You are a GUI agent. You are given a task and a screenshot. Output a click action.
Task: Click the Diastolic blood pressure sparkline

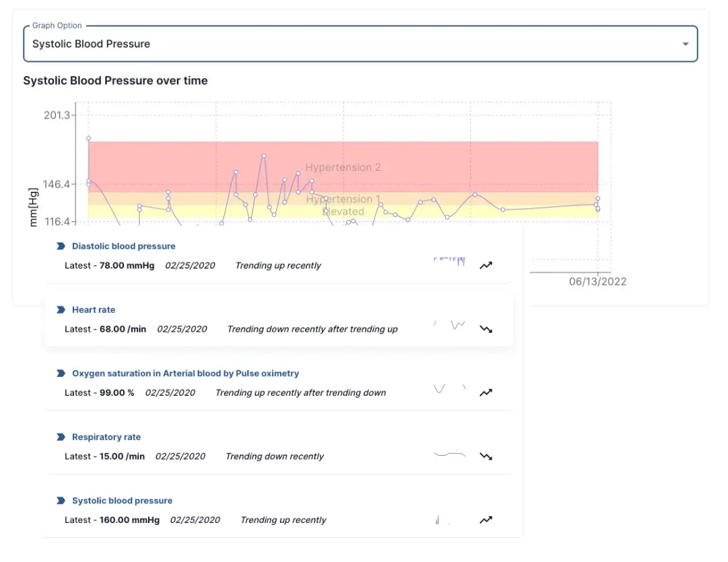449,261
